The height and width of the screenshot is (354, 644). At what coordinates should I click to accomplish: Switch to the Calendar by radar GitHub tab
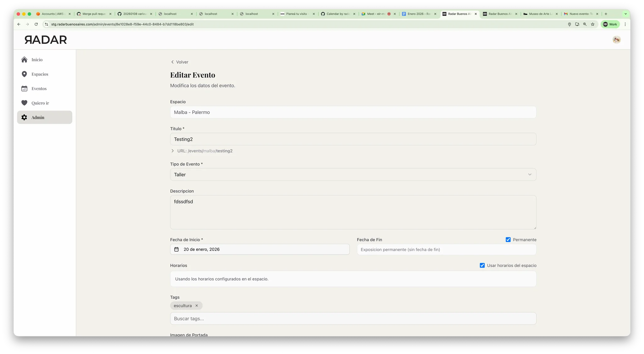pos(338,14)
